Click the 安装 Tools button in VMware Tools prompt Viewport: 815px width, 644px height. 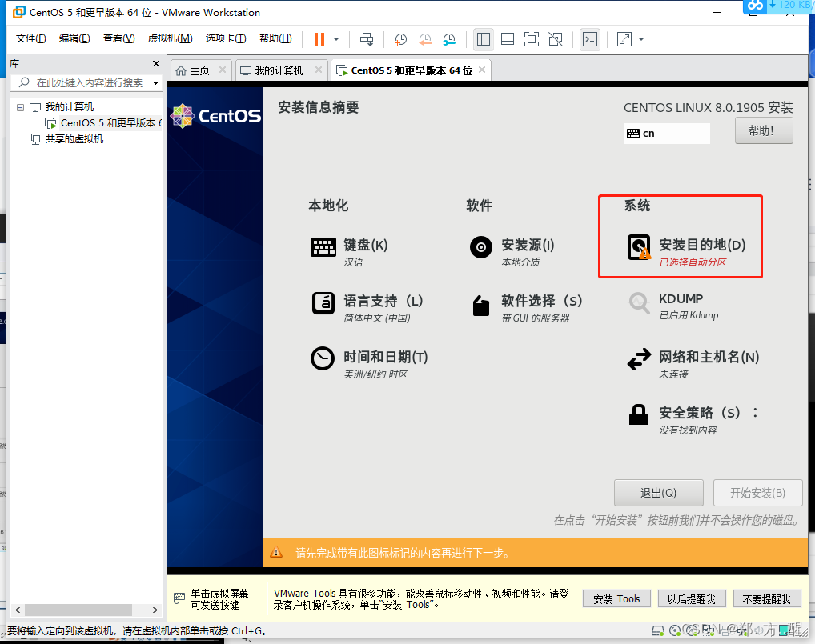point(616,598)
